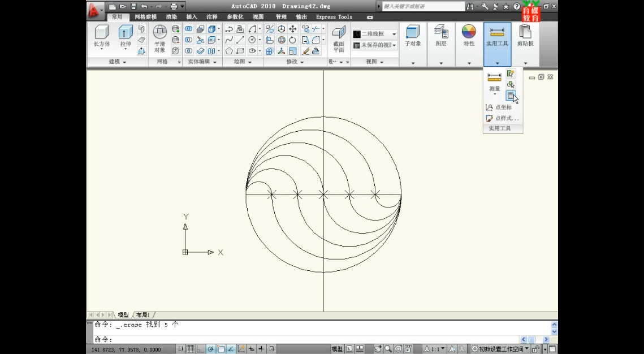This screenshot has width=644, height=354.
Task: Click the Undo arrow in quick access toolbar
Action: pyautogui.click(x=144, y=6)
